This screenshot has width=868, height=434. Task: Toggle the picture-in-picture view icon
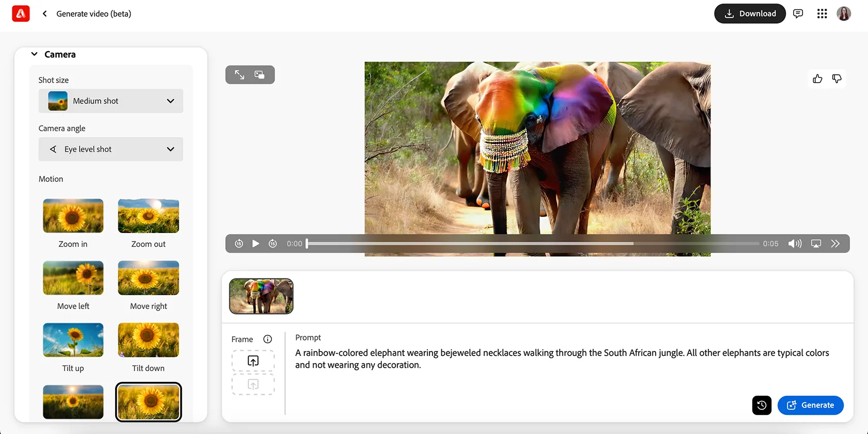[260, 75]
